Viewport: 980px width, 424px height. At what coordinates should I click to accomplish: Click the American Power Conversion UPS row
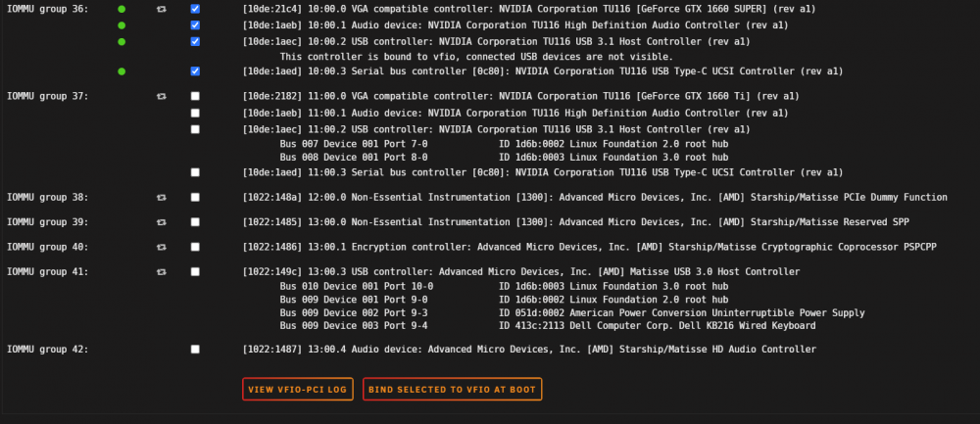(x=572, y=312)
